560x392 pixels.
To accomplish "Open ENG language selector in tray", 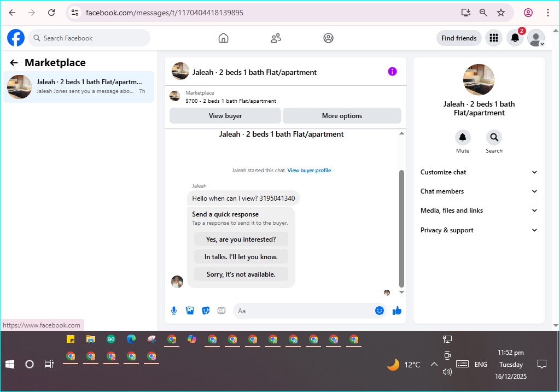I will [481, 365].
